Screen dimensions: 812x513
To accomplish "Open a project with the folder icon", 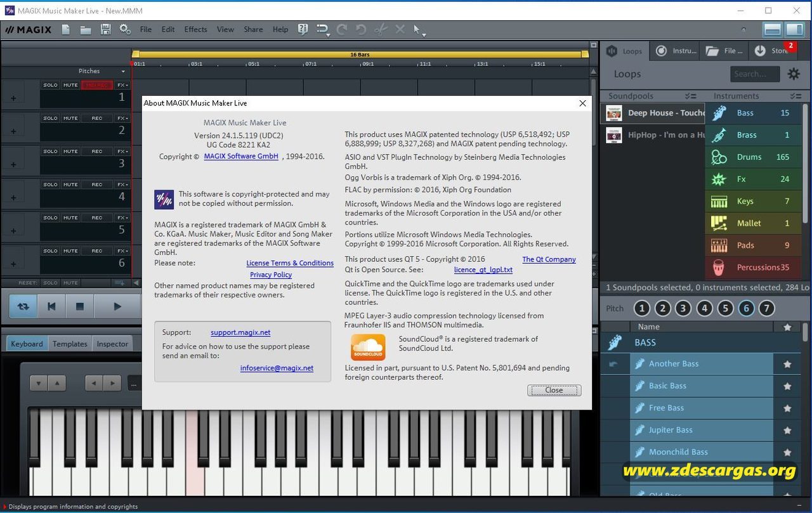I will [x=86, y=29].
